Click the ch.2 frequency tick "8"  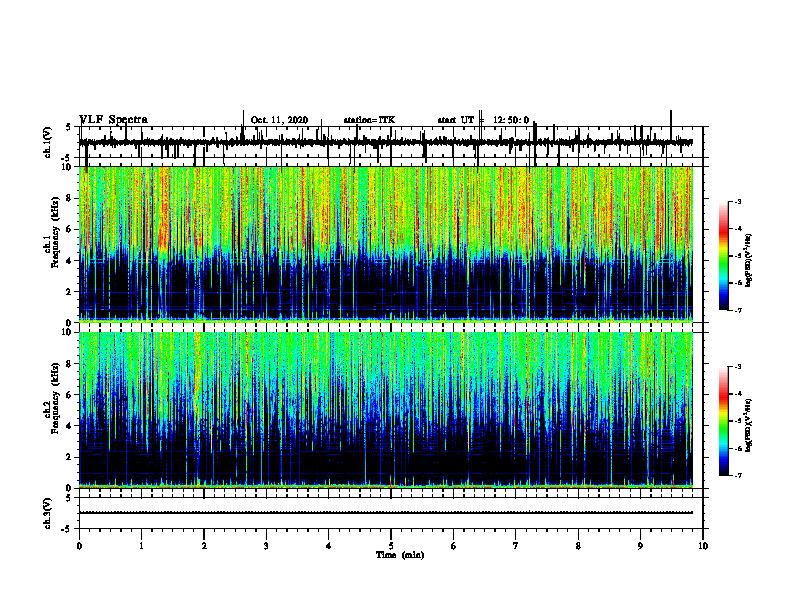[70, 364]
